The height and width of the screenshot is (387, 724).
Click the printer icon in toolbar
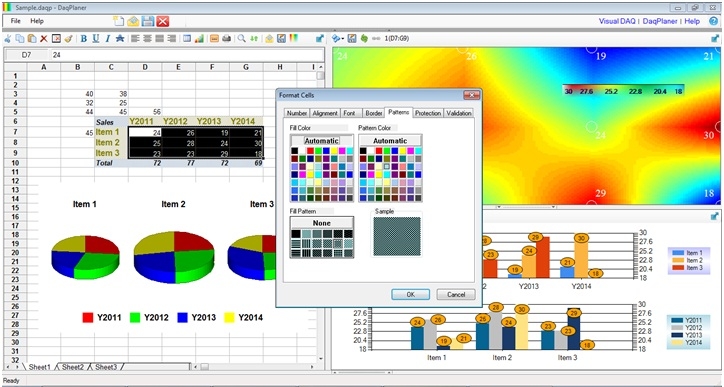point(226,39)
